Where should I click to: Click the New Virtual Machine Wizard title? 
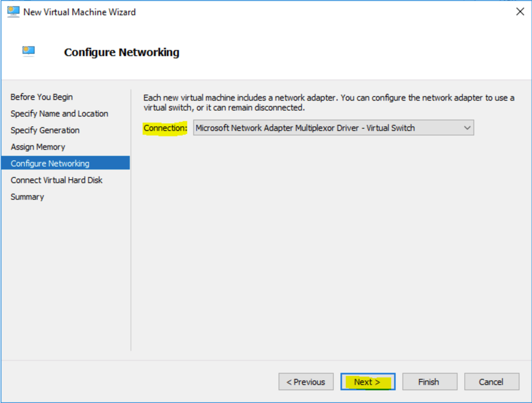[79, 12]
